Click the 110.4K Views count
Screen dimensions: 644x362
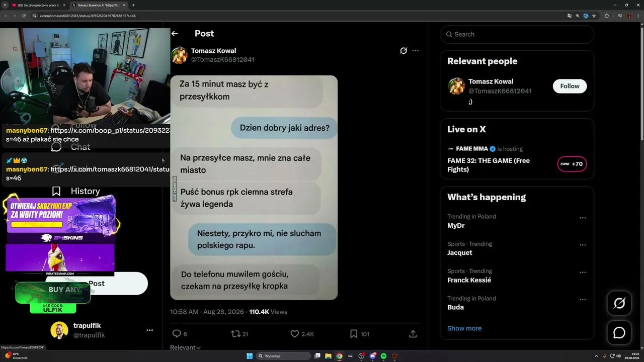268,312
